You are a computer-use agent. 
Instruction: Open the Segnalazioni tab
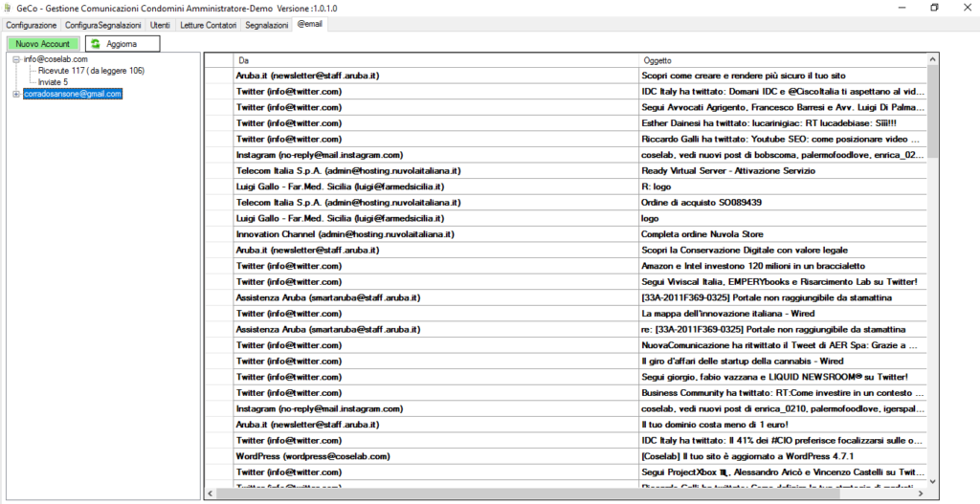point(267,26)
